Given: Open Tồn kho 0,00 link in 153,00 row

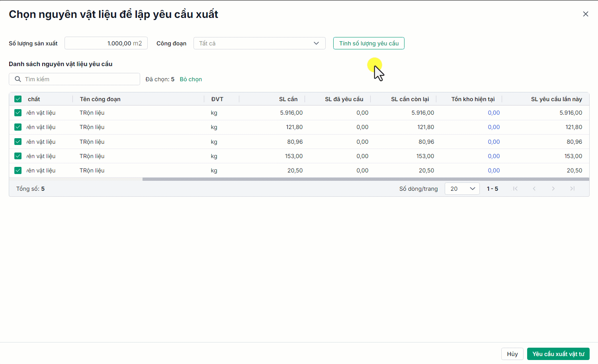Looking at the screenshot, I should [x=494, y=156].
